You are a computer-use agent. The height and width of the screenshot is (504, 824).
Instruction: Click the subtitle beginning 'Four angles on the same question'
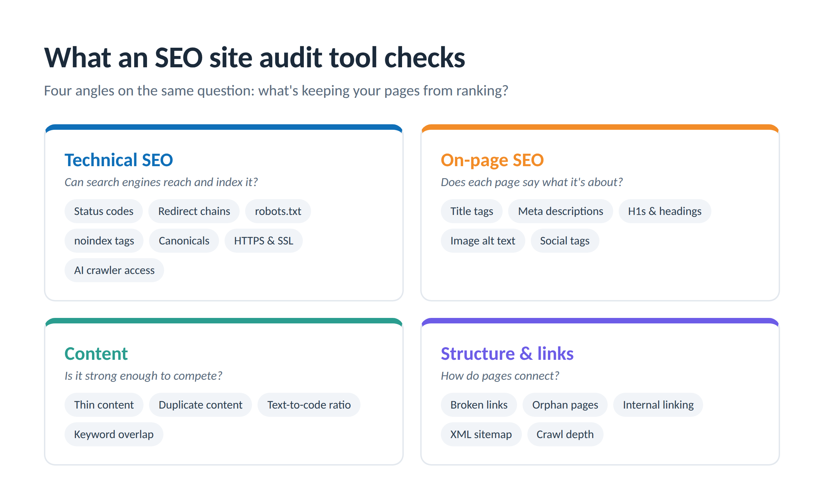pos(276,91)
